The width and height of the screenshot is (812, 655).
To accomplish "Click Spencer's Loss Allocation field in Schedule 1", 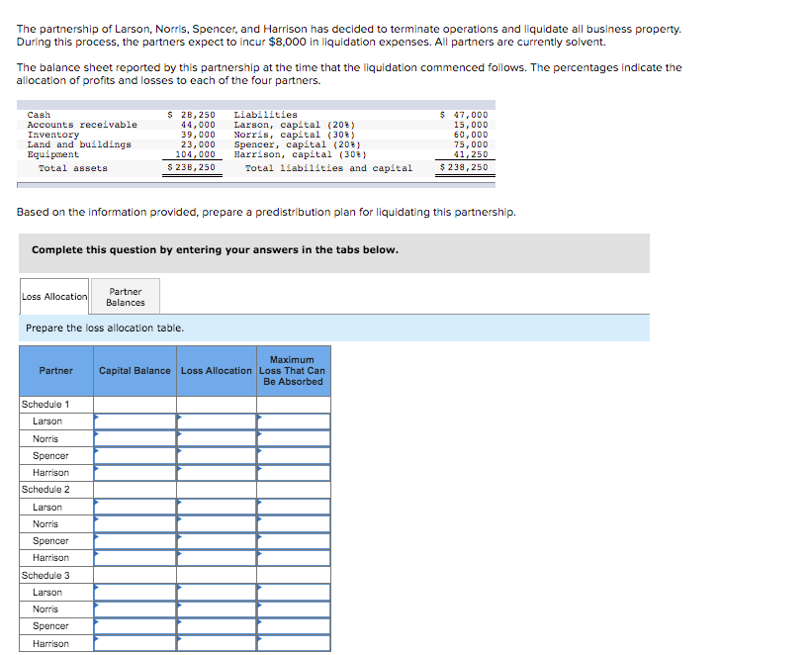I will (x=217, y=455).
